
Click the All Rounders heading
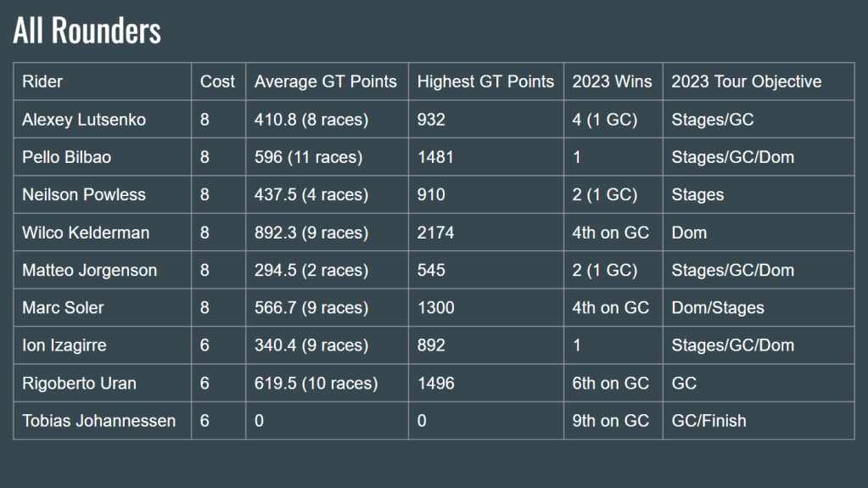pos(87,31)
